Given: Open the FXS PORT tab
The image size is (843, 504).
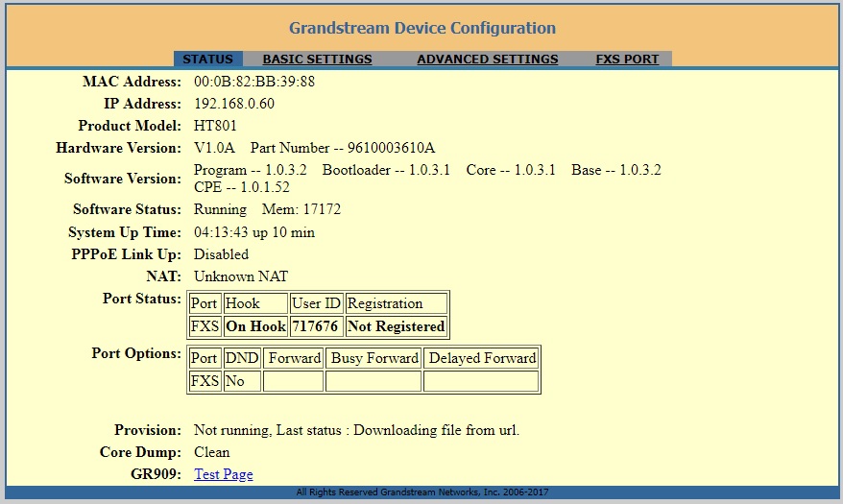Looking at the screenshot, I should [x=627, y=60].
